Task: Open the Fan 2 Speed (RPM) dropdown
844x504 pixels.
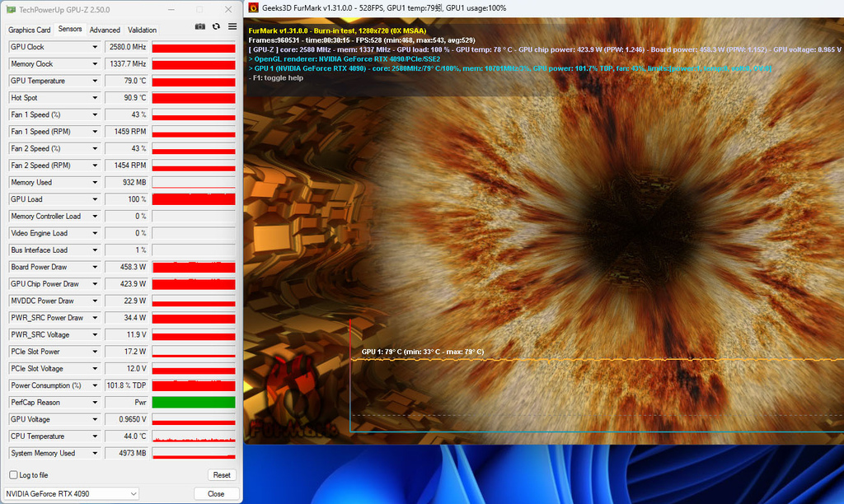Action: click(95, 166)
